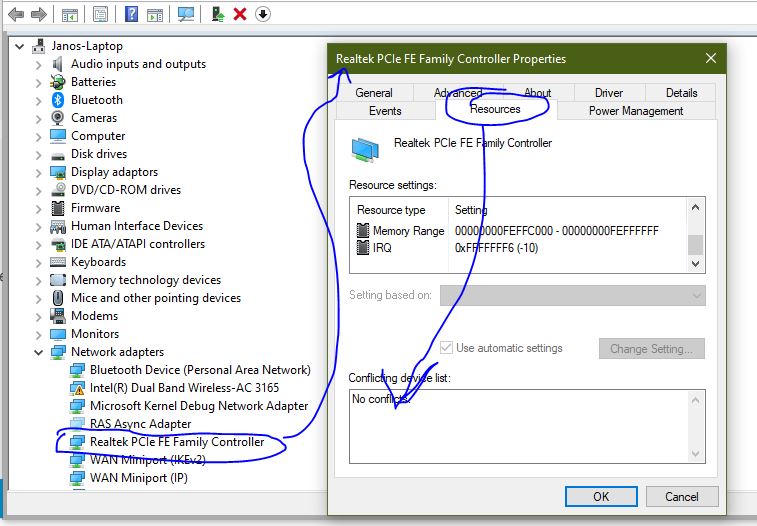Click the Human Interface Devices icon
The width and height of the screenshot is (757, 526).
click(58, 226)
